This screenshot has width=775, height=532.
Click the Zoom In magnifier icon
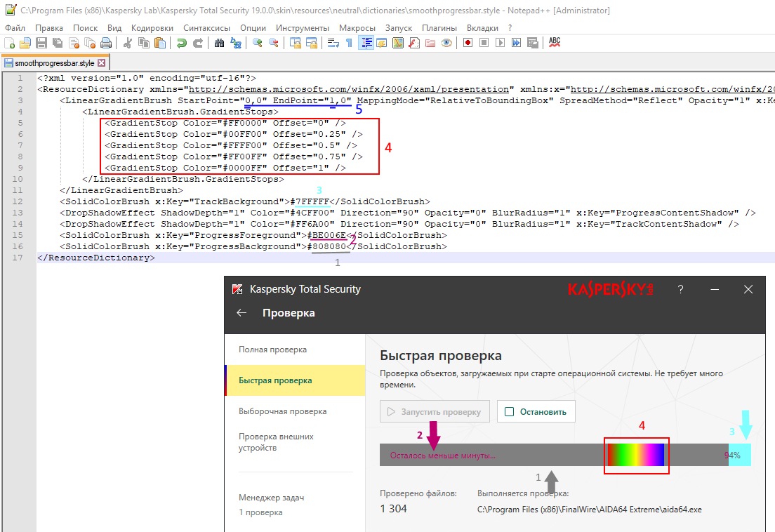click(258, 43)
